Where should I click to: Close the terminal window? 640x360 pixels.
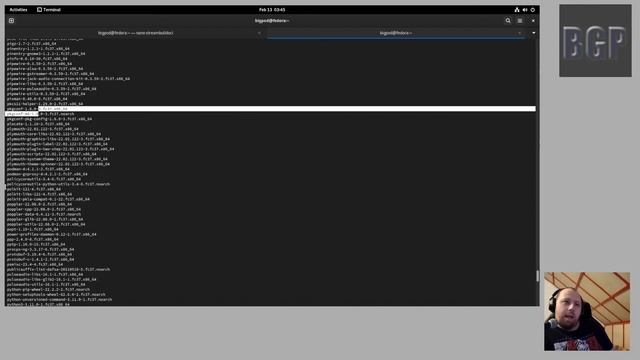pos(533,20)
